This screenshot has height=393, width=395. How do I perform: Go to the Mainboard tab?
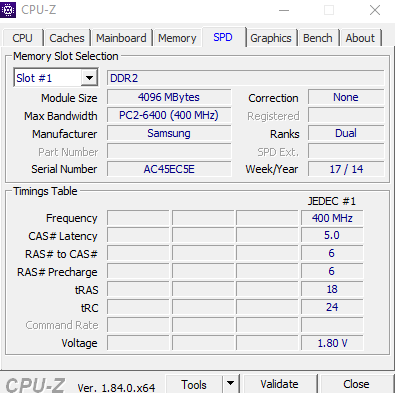pyautogui.click(x=121, y=38)
